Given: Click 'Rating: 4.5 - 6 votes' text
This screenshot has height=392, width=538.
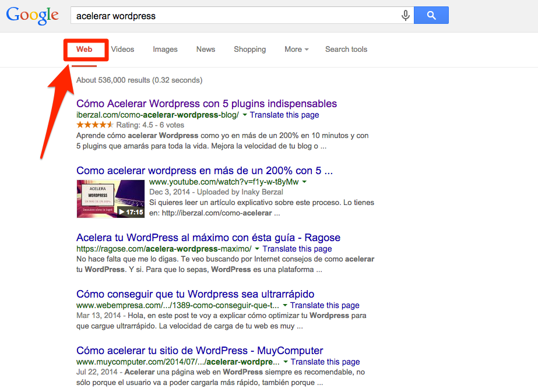Looking at the screenshot, I should coord(150,125).
